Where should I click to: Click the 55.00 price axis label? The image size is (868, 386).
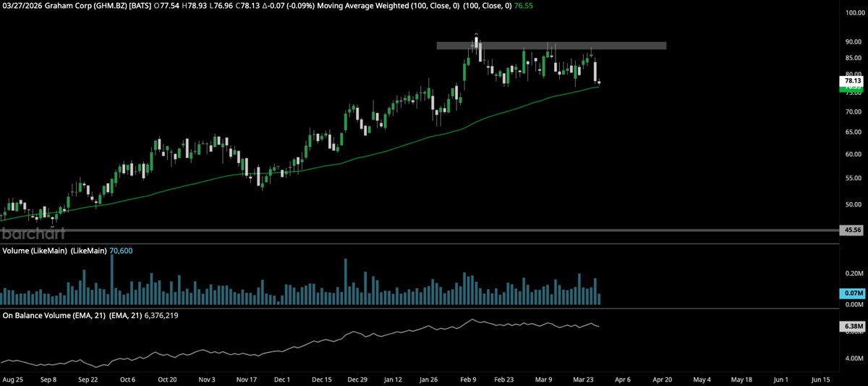tap(854, 178)
